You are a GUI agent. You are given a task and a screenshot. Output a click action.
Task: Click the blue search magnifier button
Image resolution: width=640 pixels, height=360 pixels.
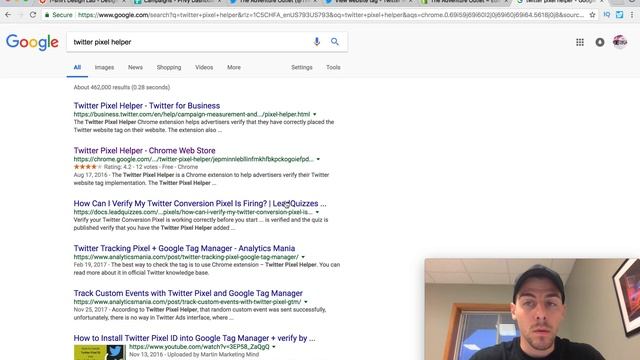click(335, 42)
